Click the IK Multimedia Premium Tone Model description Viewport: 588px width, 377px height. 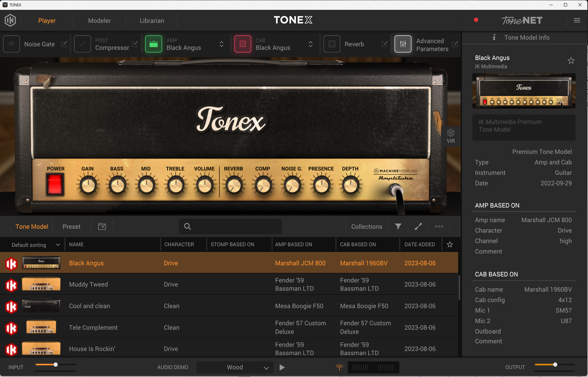pos(524,128)
